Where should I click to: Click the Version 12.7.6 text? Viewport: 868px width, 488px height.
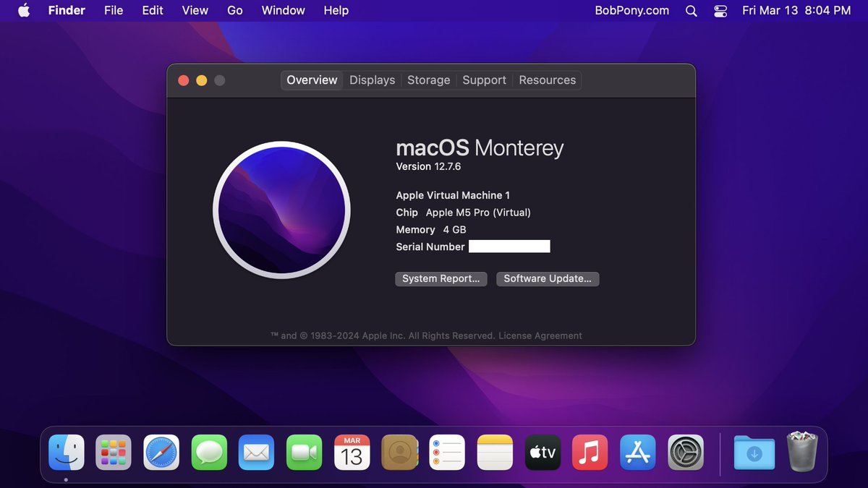(x=428, y=166)
